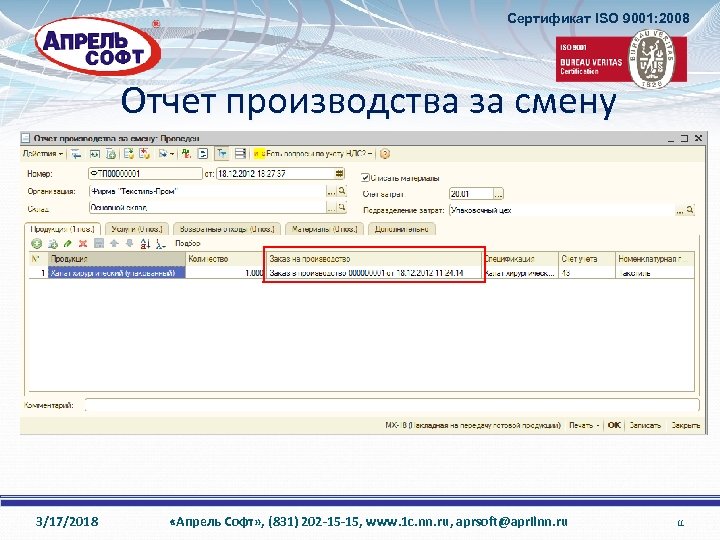The height and width of the screenshot is (540, 720).
Task: Open Склад selection ellipsis button
Action: click(331, 208)
